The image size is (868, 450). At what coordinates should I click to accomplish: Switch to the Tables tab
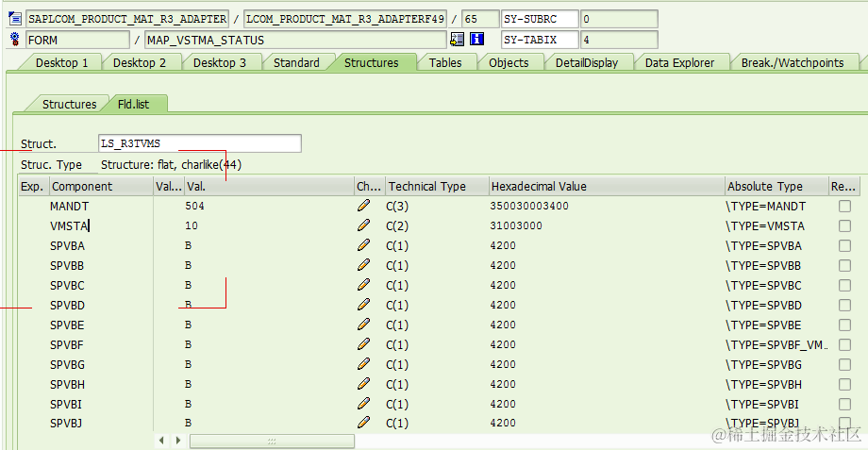click(x=445, y=62)
